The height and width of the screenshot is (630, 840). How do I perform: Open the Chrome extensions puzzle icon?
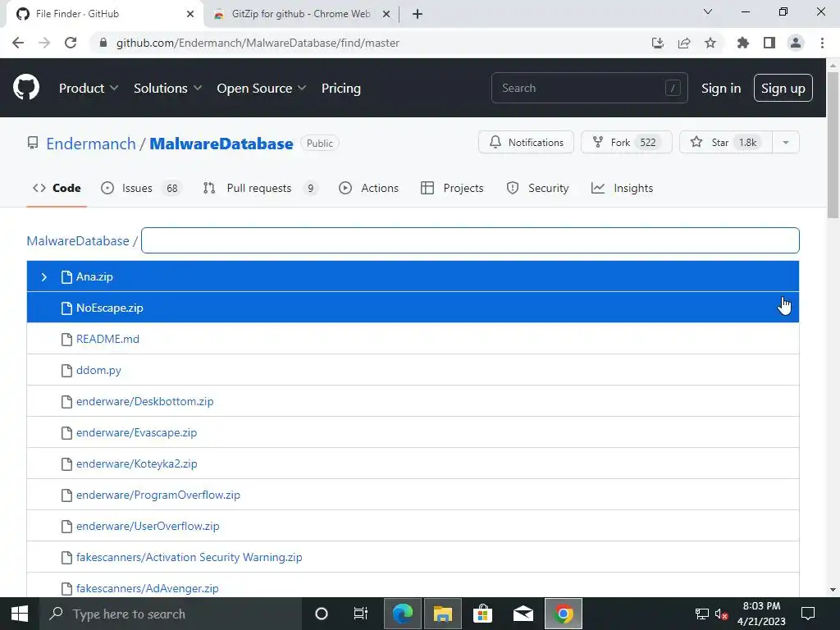click(743, 43)
